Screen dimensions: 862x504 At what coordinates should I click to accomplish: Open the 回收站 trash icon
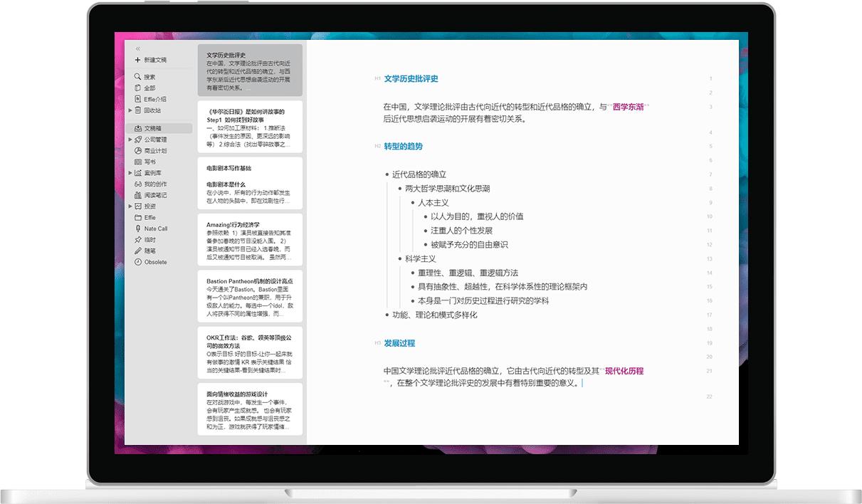(x=140, y=110)
